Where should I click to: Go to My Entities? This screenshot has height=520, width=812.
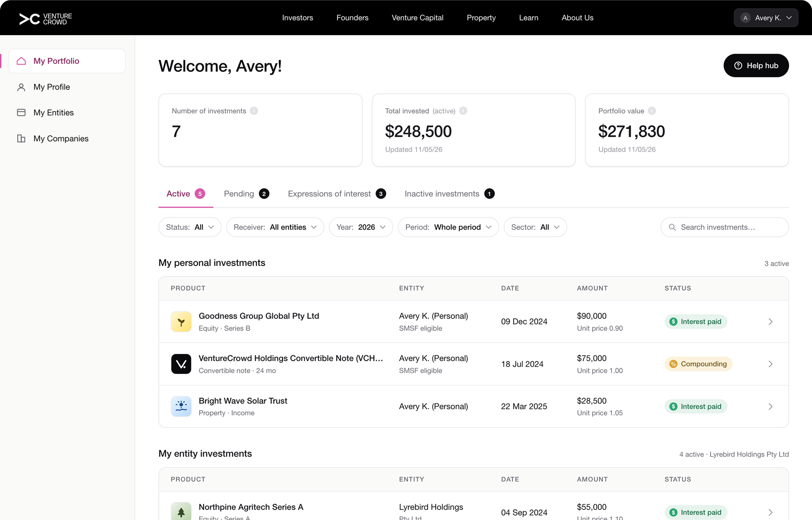(x=67, y=113)
